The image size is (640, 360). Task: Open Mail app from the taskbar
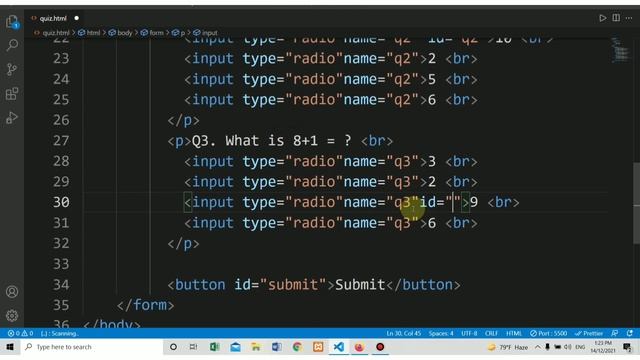click(236, 347)
